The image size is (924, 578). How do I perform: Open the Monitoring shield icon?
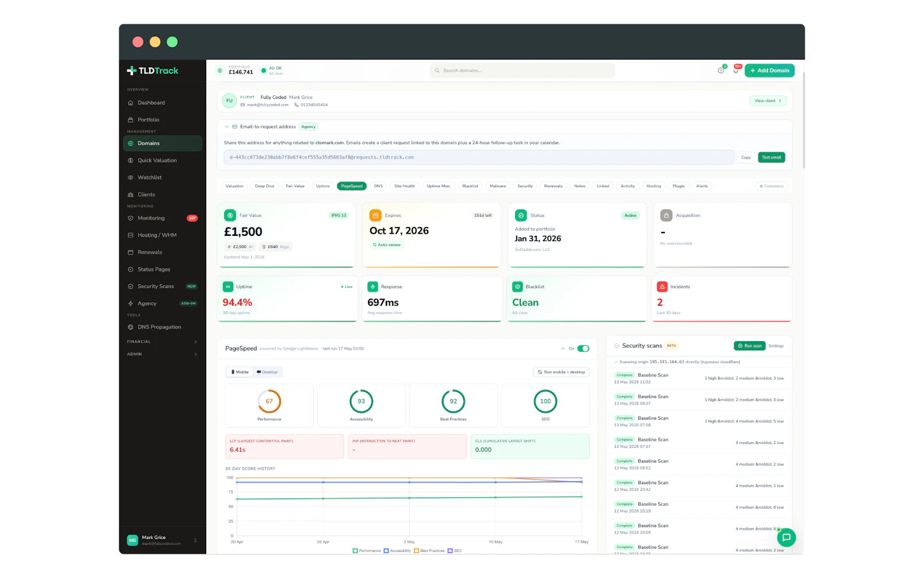(x=131, y=218)
